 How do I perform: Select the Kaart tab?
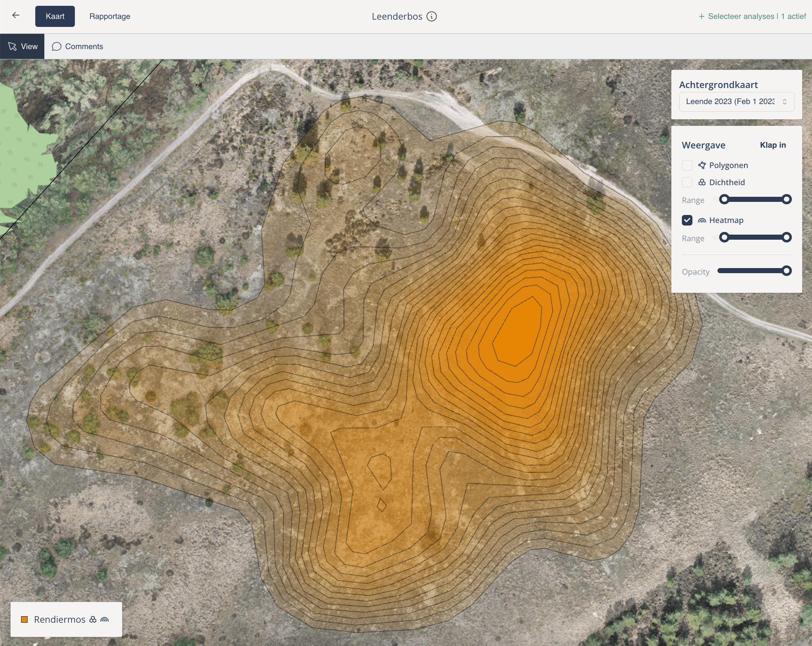[x=55, y=16]
